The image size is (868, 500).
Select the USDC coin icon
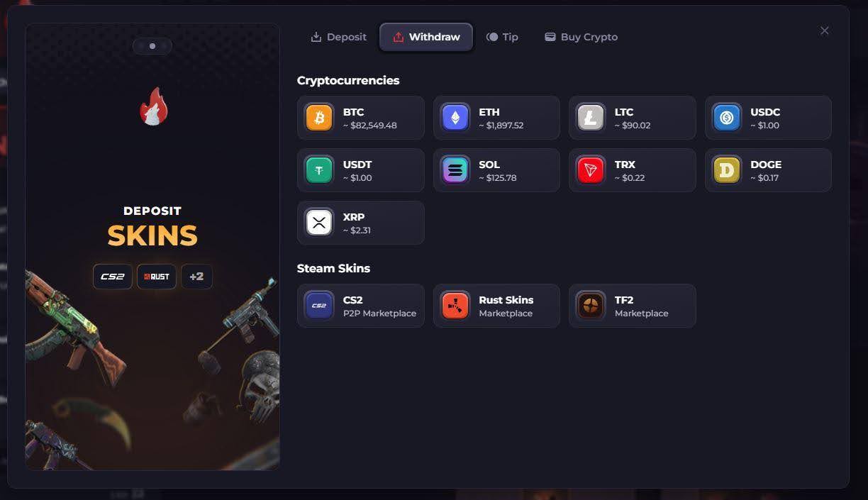(727, 118)
